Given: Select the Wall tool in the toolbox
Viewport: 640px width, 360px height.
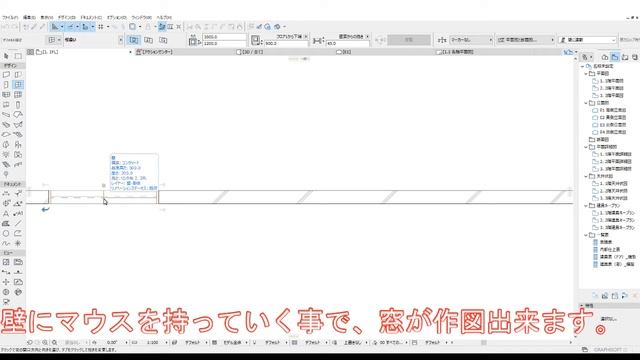Looking at the screenshot, I should (6, 75).
